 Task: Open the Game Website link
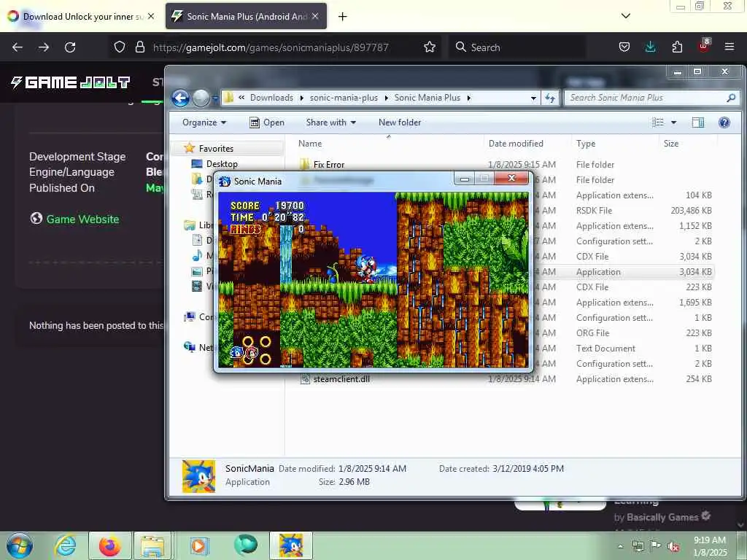[x=82, y=219]
